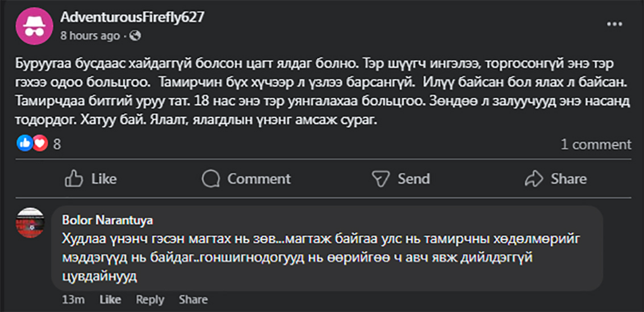Like Bolor Narantuya's comment
This screenshot has width=644, height=312.
pyautogui.click(x=110, y=299)
